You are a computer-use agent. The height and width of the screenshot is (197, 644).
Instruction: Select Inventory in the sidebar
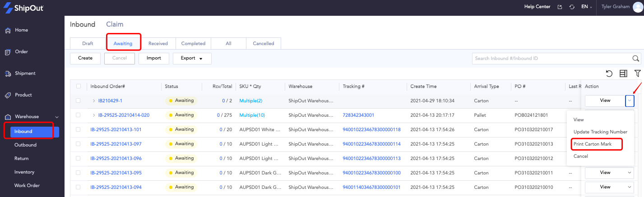coord(24,172)
